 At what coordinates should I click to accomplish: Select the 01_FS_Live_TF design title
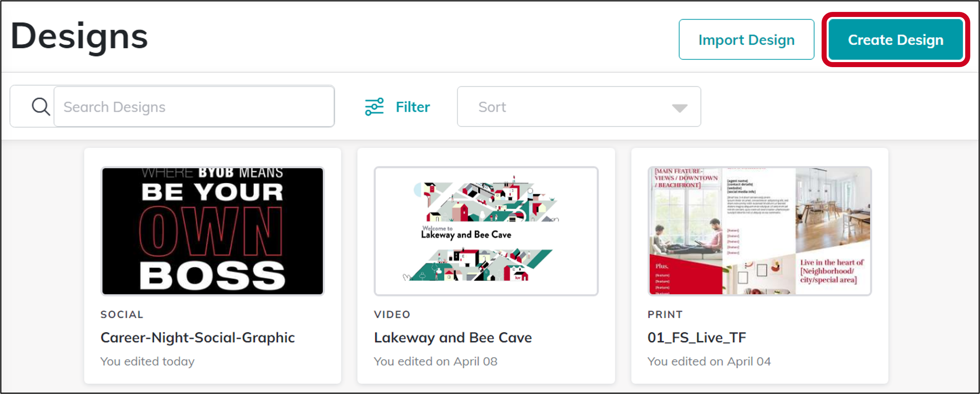(x=697, y=337)
